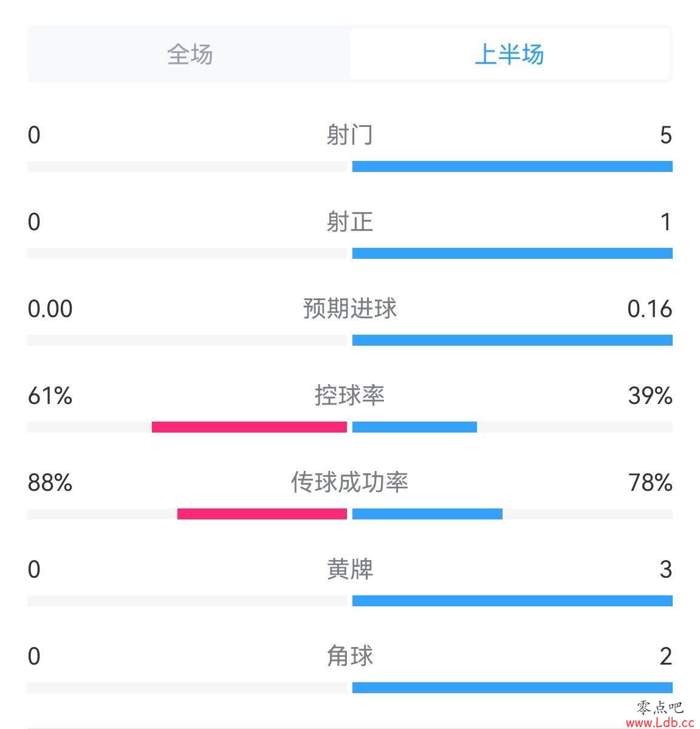Select the 上半场 tab

(x=509, y=54)
